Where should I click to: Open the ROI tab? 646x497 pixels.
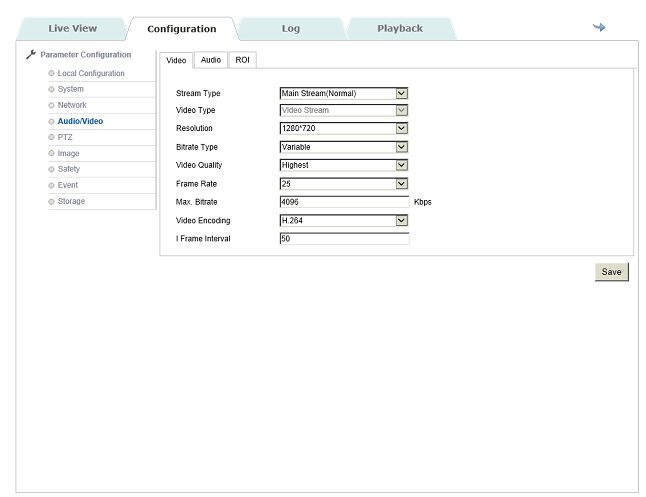point(242,61)
